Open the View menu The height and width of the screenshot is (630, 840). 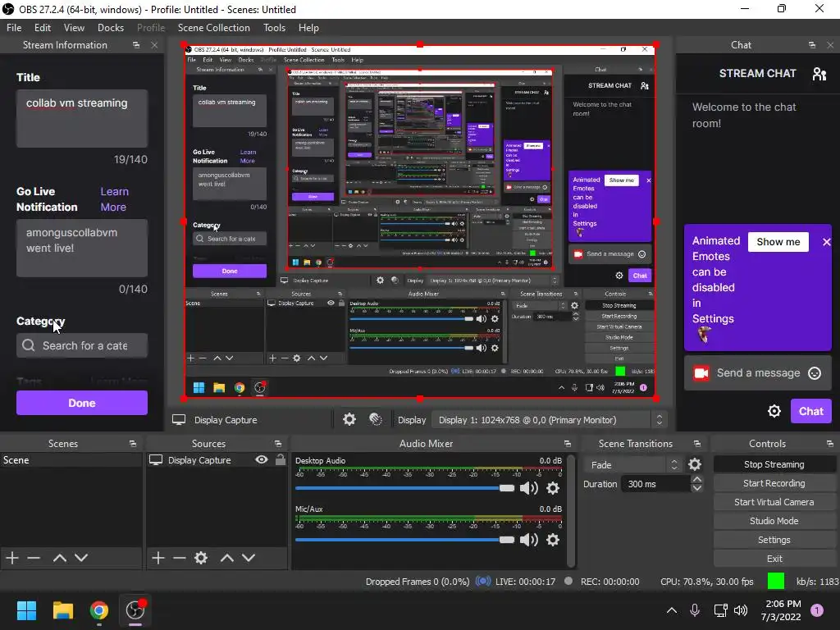click(x=74, y=28)
